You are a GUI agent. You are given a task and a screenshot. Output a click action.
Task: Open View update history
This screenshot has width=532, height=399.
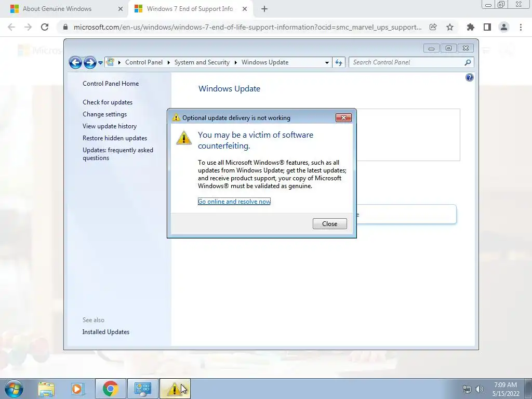coord(110,126)
